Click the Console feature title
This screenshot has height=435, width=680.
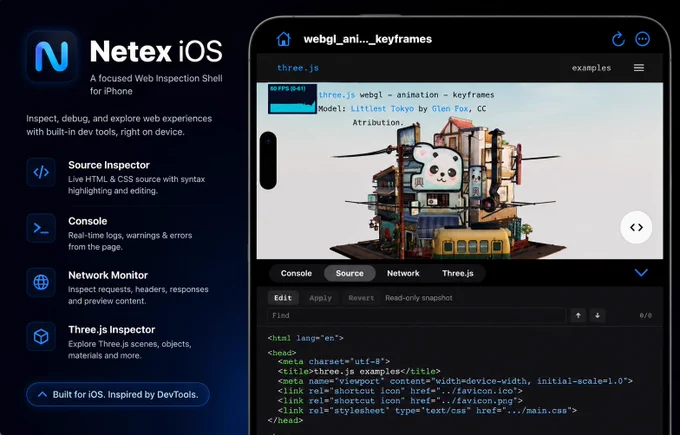[88, 221]
